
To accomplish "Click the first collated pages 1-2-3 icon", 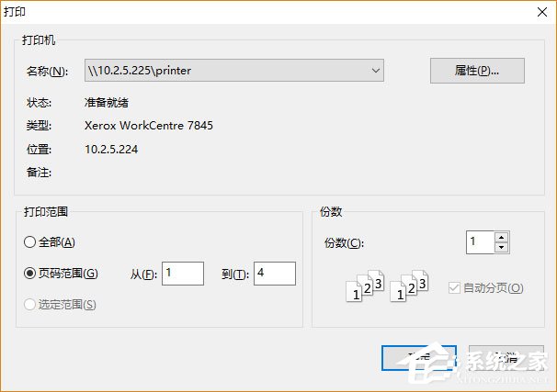I will pyautogui.click(x=365, y=286).
